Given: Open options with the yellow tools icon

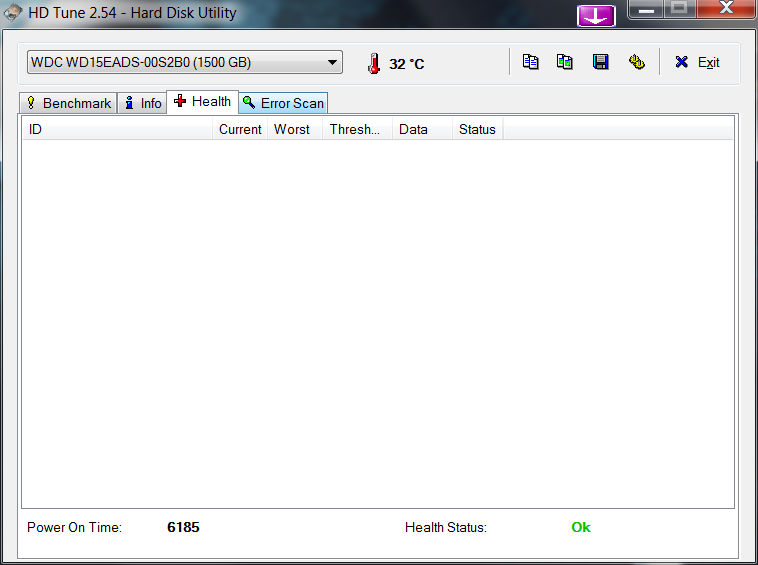Looking at the screenshot, I should tap(637, 62).
